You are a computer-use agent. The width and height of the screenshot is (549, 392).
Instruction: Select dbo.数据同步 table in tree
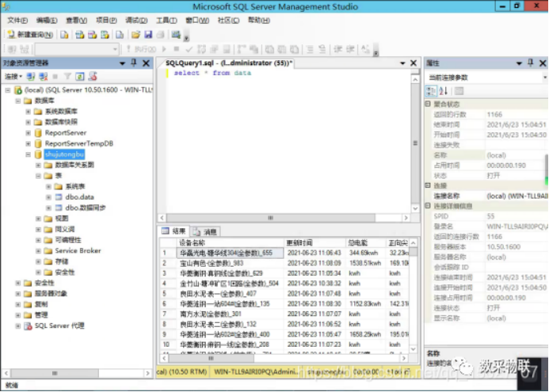tap(86, 208)
